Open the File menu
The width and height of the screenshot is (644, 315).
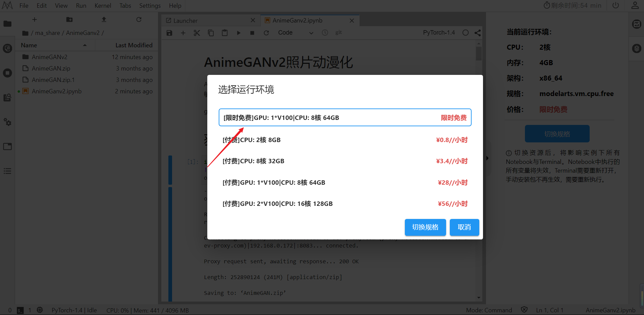point(24,6)
